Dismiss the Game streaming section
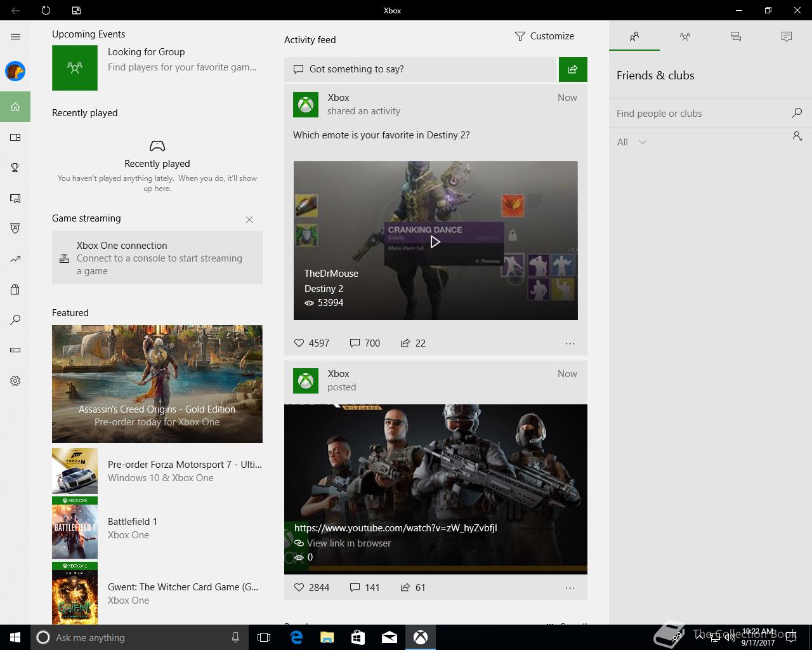812x650 pixels. pos(249,220)
